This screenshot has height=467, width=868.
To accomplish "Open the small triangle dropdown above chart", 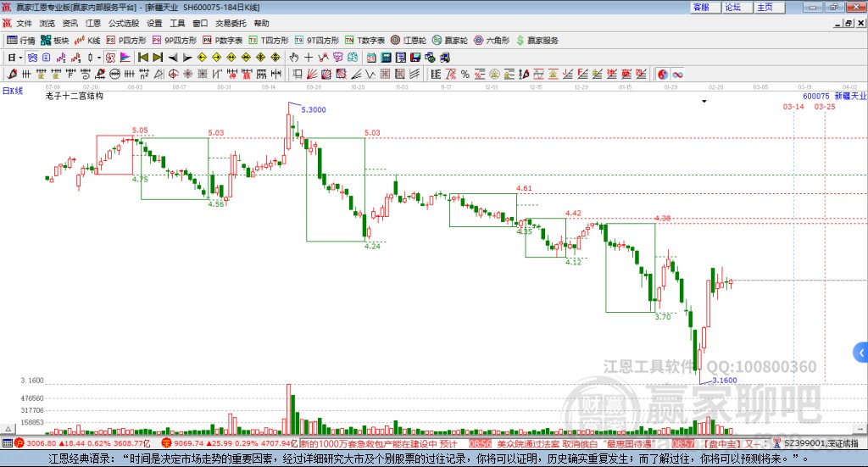I will pos(704,101).
